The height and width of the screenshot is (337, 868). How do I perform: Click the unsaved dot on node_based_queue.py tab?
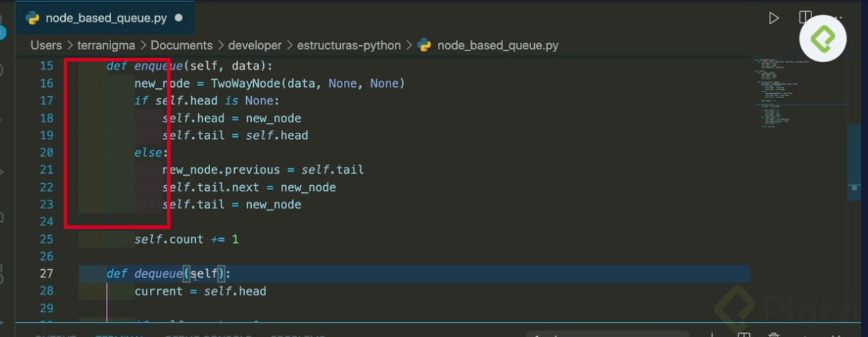pyautogui.click(x=178, y=18)
